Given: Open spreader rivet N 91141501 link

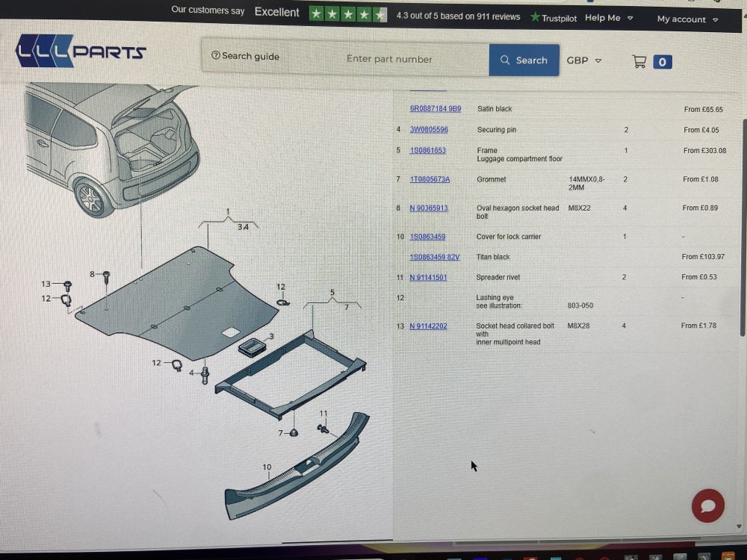Looking at the screenshot, I should pyautogui.click(x=428, y=278).
